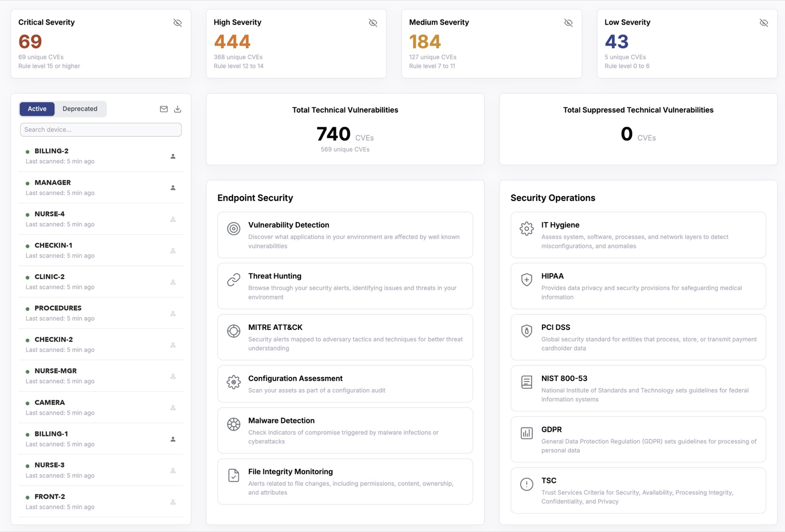This screenshot has width=785, height=532.
Task: Open the Threat Hunting module
Action: [x=345, y=286]
